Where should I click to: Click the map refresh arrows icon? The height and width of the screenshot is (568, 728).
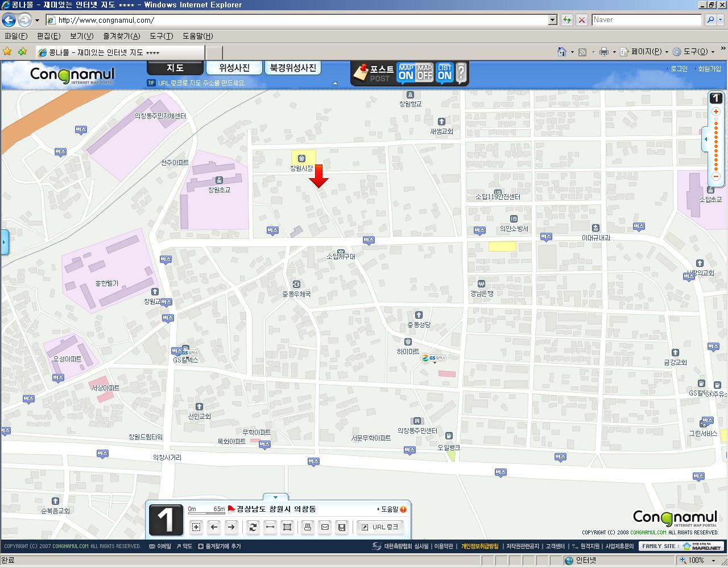[253, 527]
